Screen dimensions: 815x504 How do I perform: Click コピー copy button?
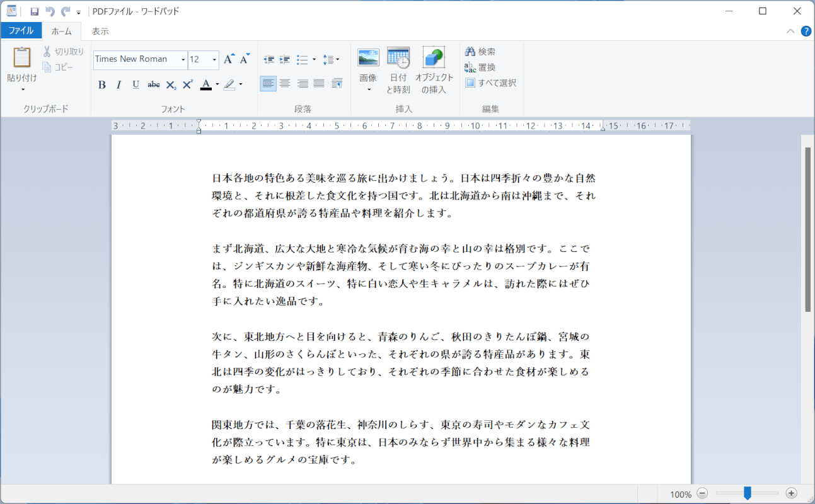[x=58, y=67]
